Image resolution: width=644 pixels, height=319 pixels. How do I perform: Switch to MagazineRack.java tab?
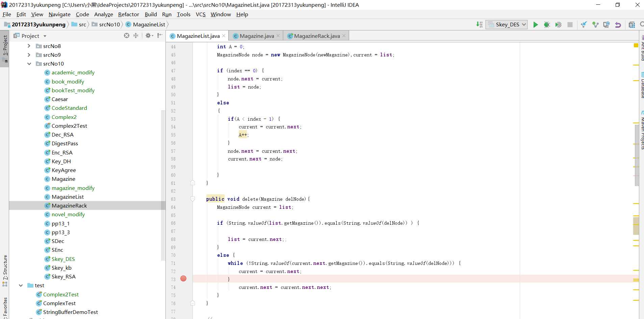pyautogui.click(x=317, y=36)
